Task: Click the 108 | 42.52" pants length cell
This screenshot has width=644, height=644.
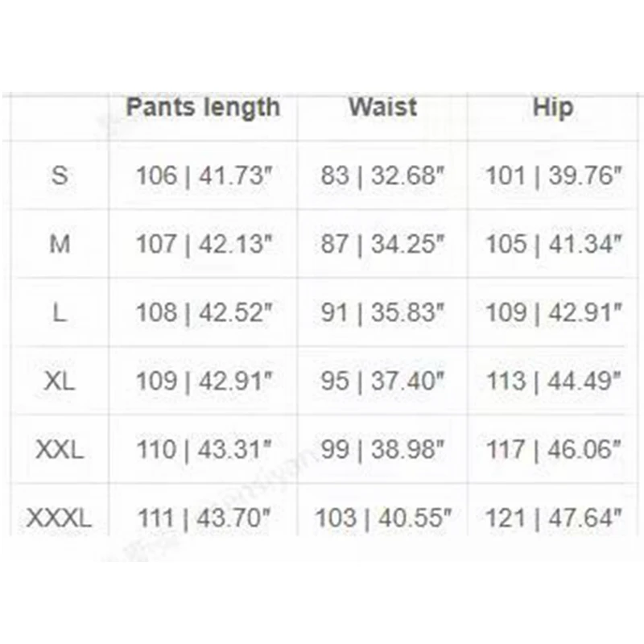Action: tap(202, 312)
